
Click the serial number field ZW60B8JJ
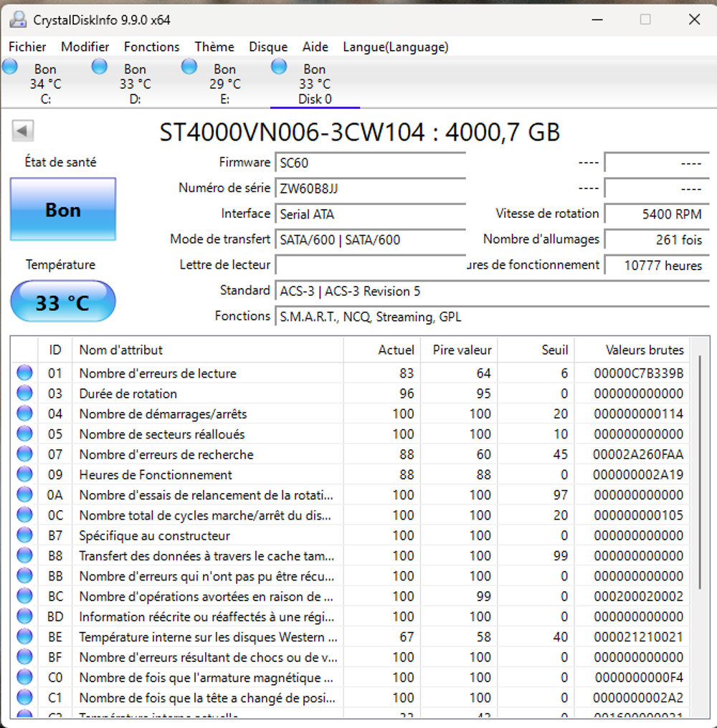371,188
